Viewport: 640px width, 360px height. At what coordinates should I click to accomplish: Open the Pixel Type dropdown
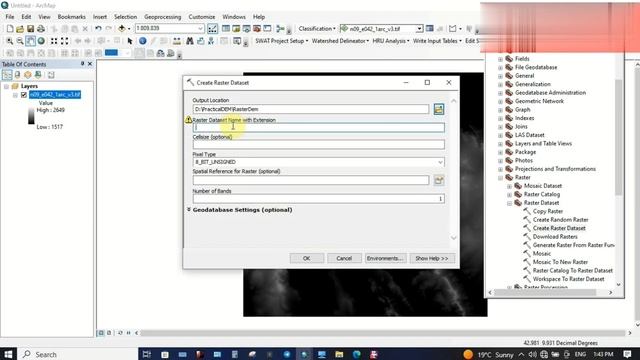pyautogui.click(x=440, y=162)
